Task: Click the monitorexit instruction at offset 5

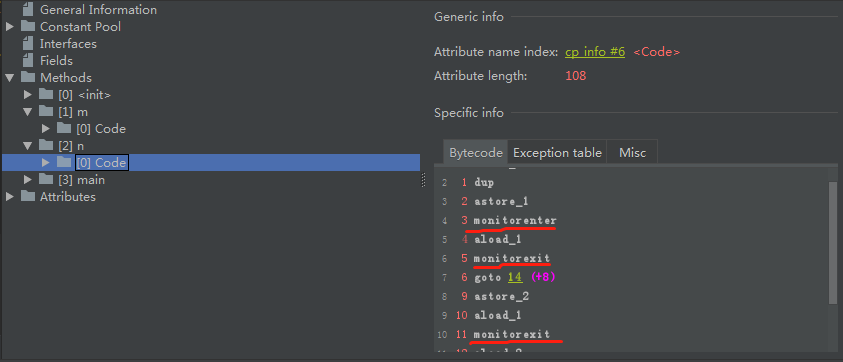Action: tap(512, 258)
